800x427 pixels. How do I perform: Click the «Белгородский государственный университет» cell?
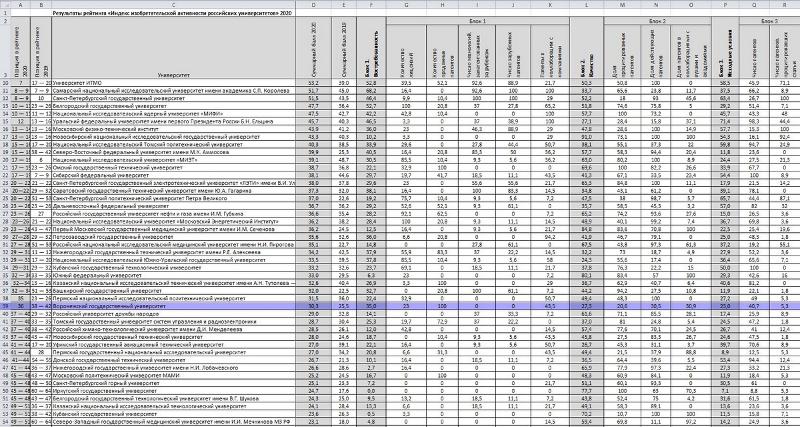pos(100,103)
